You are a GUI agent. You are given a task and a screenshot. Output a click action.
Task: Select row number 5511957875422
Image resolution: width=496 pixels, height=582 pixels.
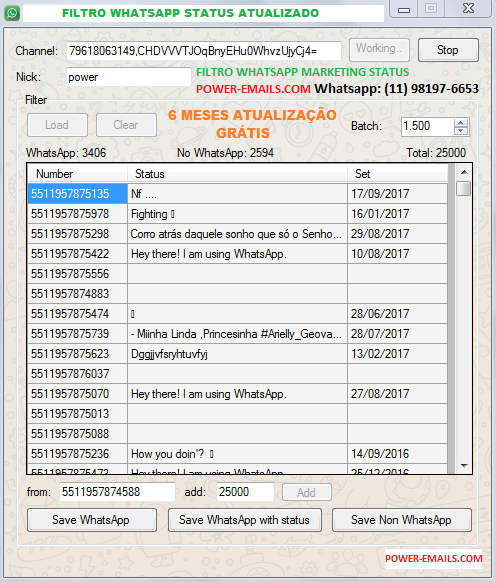coord(78,254)
